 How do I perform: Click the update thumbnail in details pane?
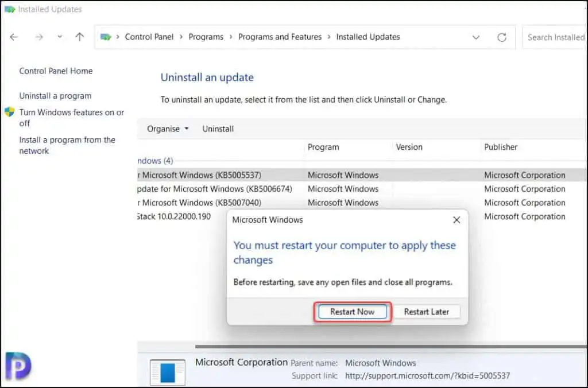pyautogui.click(x=168, y=373)
